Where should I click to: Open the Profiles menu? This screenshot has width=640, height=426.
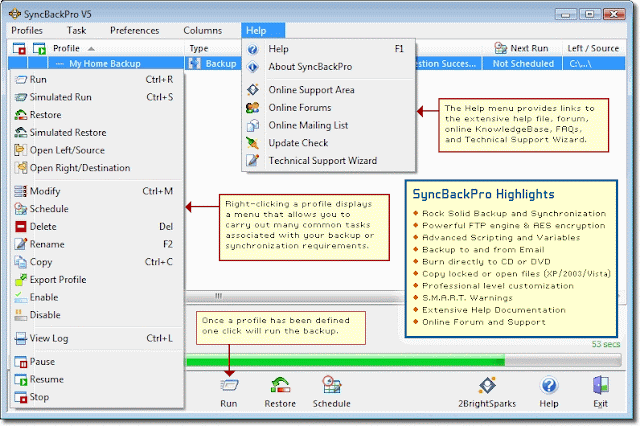pos(27,31)
